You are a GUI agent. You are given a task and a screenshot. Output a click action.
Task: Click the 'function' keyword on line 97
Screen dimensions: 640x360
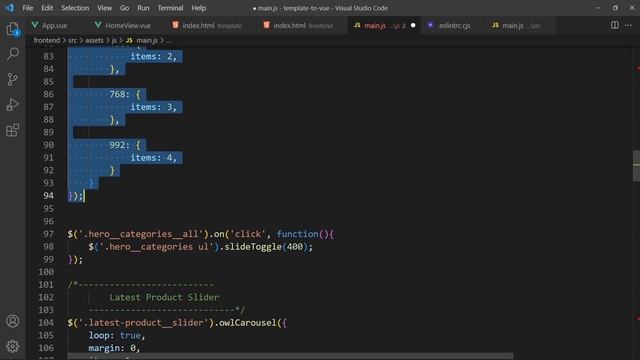[x=298, y=234]
